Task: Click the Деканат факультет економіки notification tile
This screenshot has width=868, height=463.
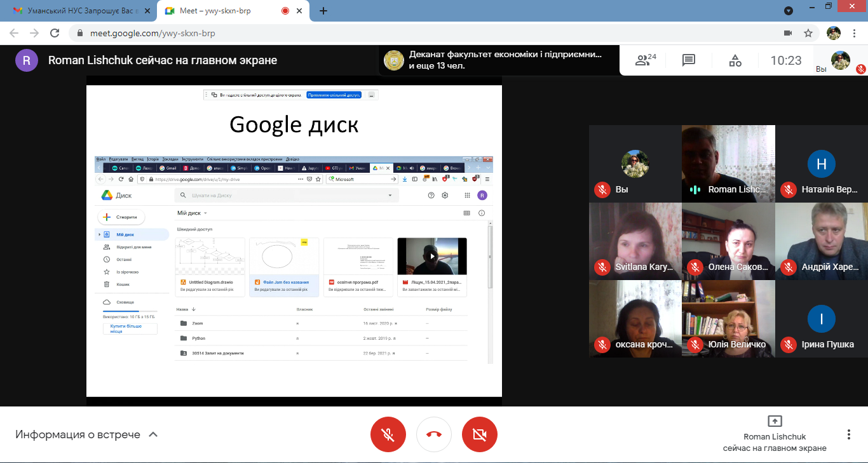Action: pyautogui.click(x=499, y=60)
